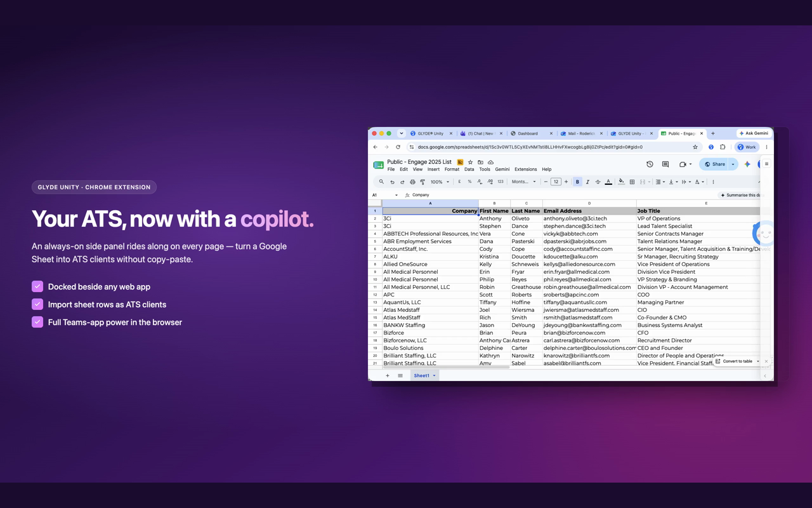Image resolution: width=812 pixels, height=508 pixels.
Task: Click the Chrome Reload page button
Action: tap(398, 147)
